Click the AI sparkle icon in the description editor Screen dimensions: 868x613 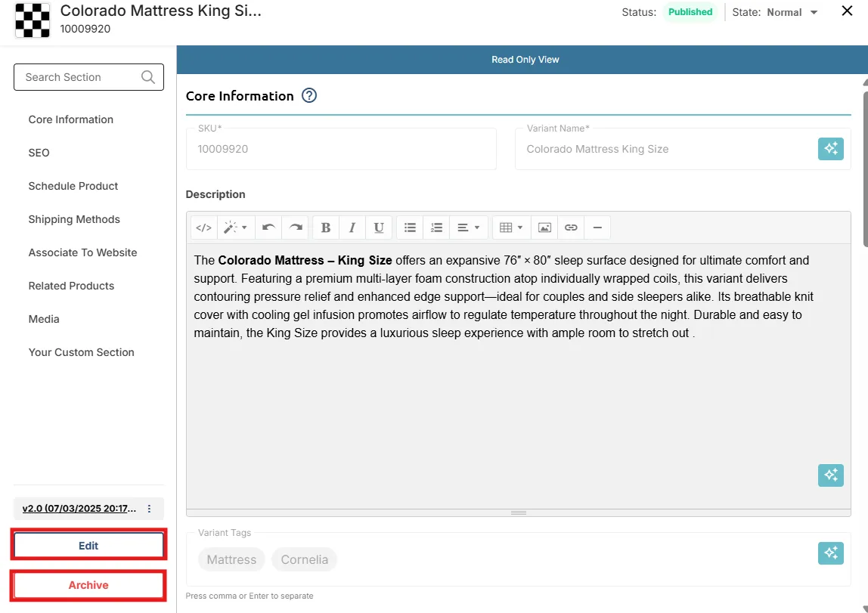830,475
